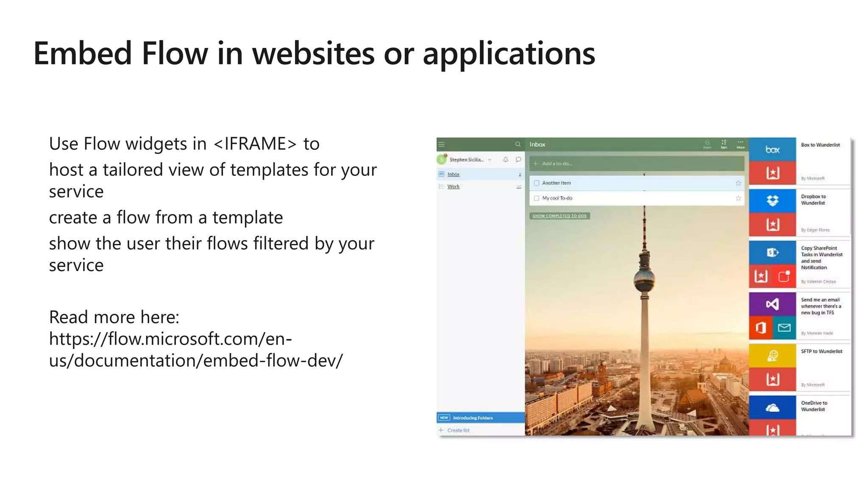Check off the Another Item to-do

(537, 183)
